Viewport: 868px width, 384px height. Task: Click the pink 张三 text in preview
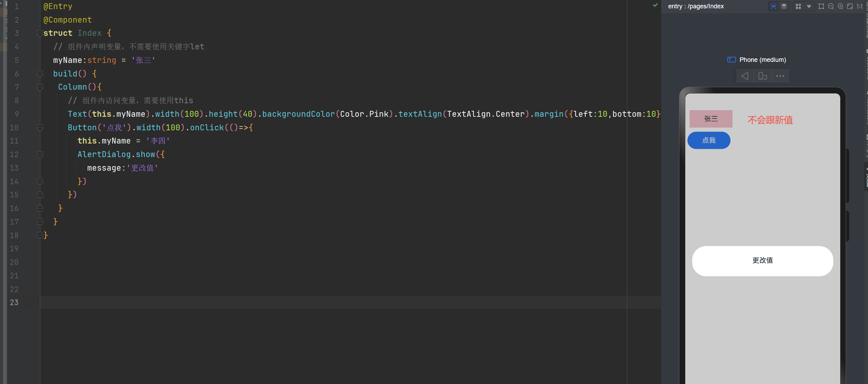pyautogui.click(x=711, y=119)
